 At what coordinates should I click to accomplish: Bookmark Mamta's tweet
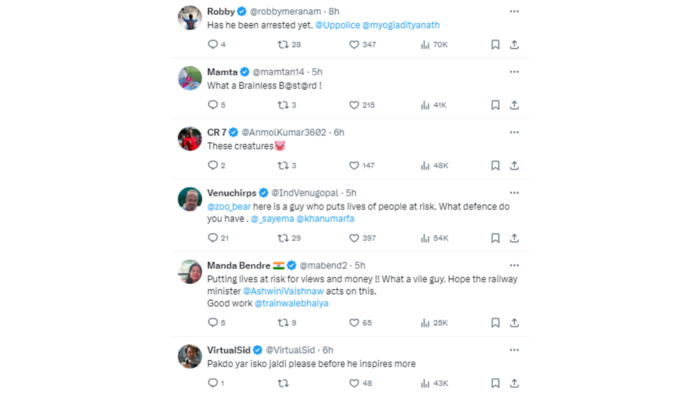pos(495,105)
